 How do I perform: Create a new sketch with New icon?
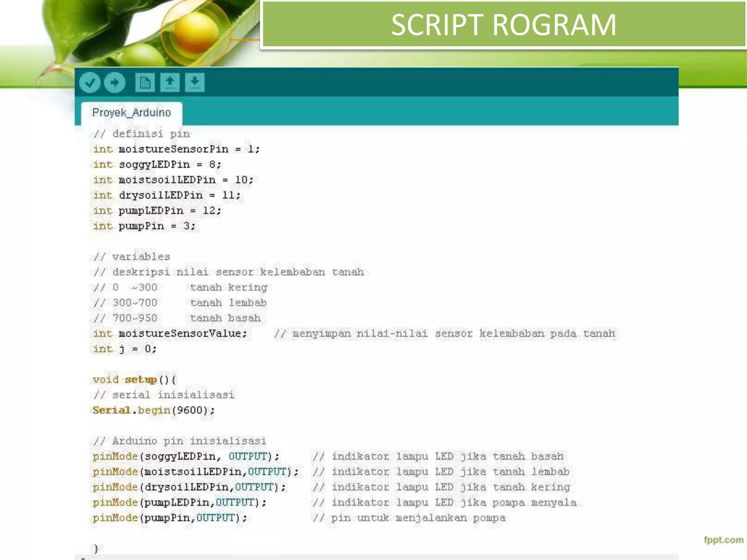coord(145,82)
